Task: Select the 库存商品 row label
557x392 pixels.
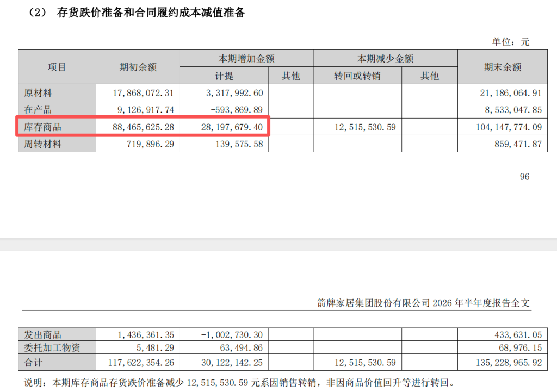Action: (42, 127)
